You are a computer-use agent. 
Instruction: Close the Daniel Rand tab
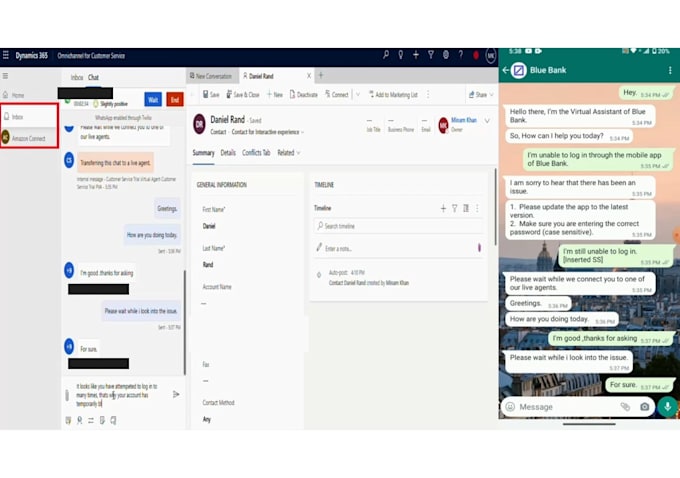(x=309, y=76)
